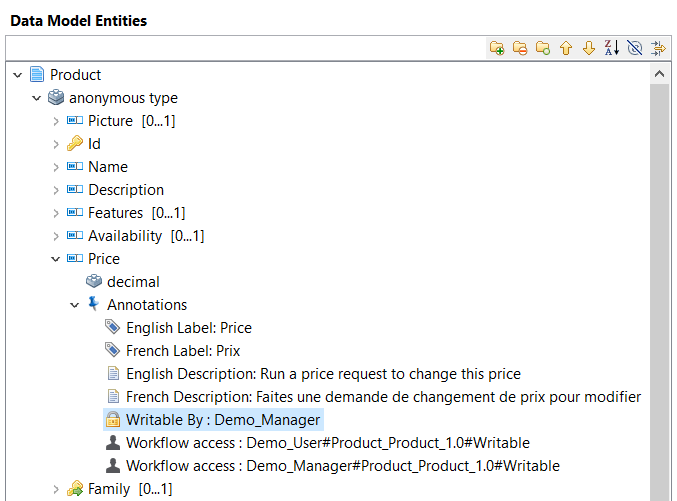677x501 pixels.
Task: Toggle the crossed-out eye filter icon
Action: 635,48
